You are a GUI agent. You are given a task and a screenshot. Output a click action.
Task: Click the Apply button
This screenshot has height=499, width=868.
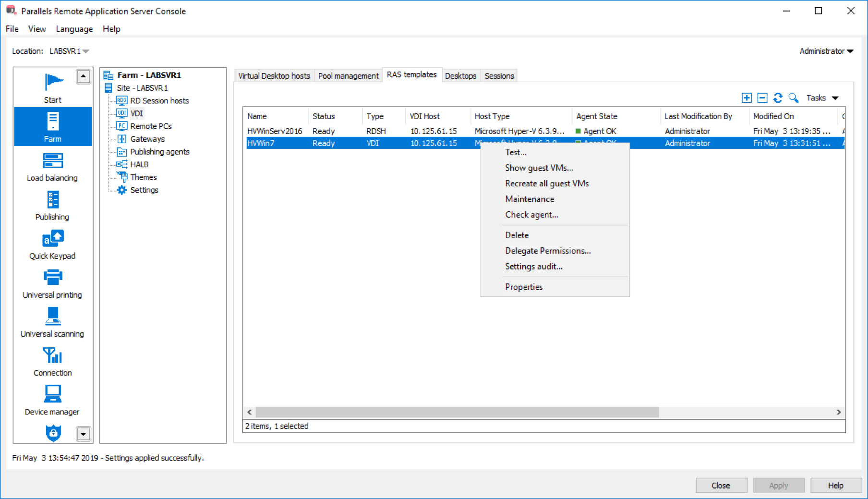(x=779, y=485)
